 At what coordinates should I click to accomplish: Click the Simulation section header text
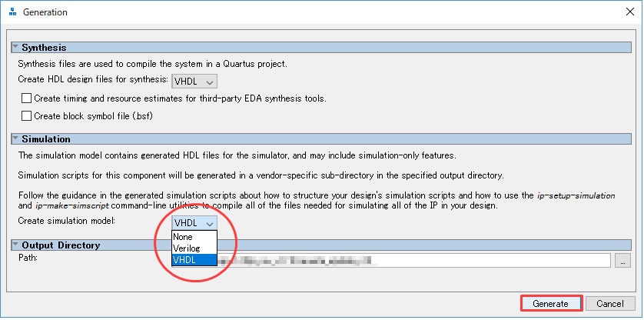[x=46, y=139]
